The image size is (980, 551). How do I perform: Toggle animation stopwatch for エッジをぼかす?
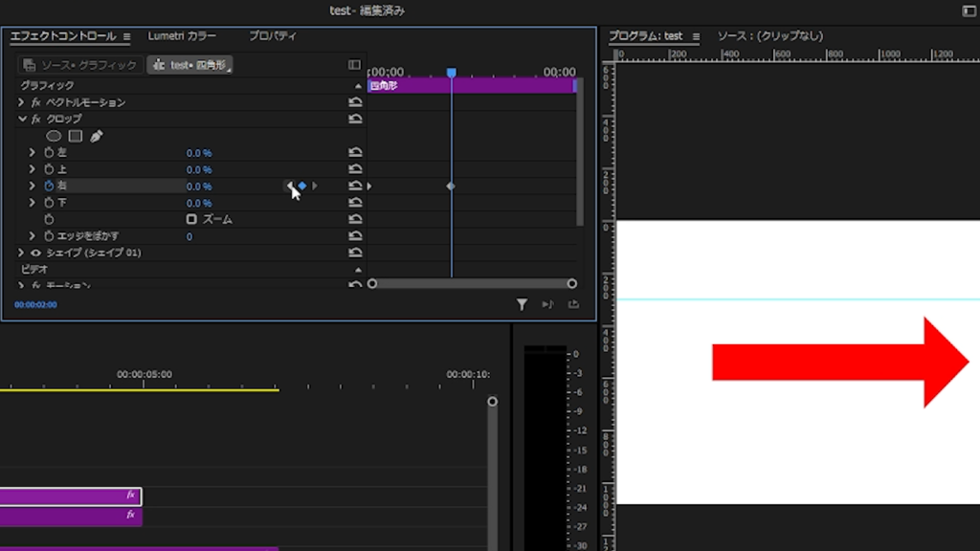[49, 236]
